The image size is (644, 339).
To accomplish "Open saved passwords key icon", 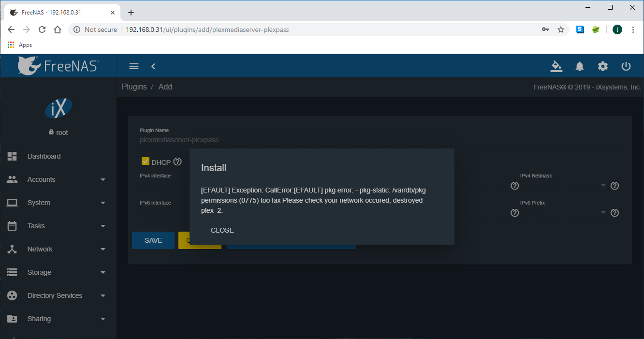I will [545, 29].
